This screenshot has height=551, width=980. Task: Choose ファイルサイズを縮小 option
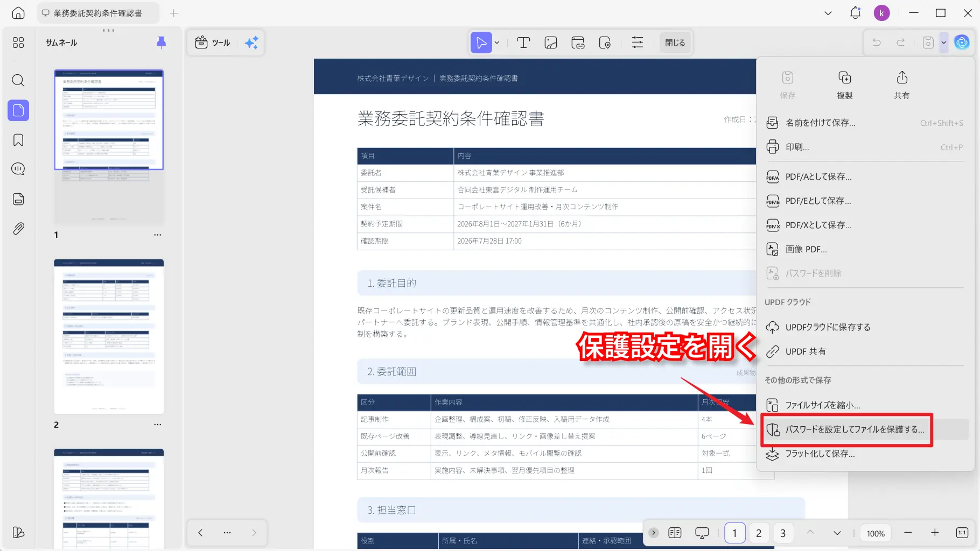pyautogui.click(x=865, y=405)
